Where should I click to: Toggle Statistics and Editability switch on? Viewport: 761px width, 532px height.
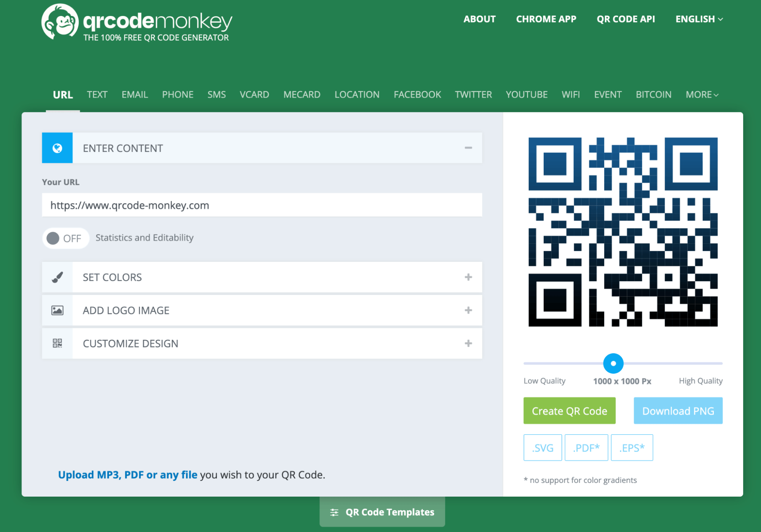click(65, 238)
